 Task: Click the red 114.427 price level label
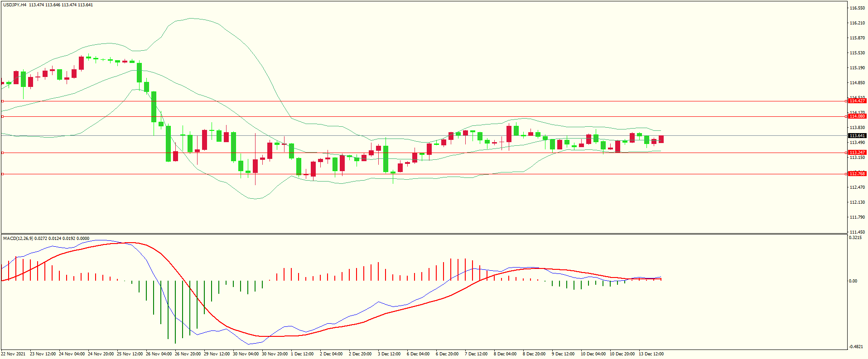pos(857,101)
